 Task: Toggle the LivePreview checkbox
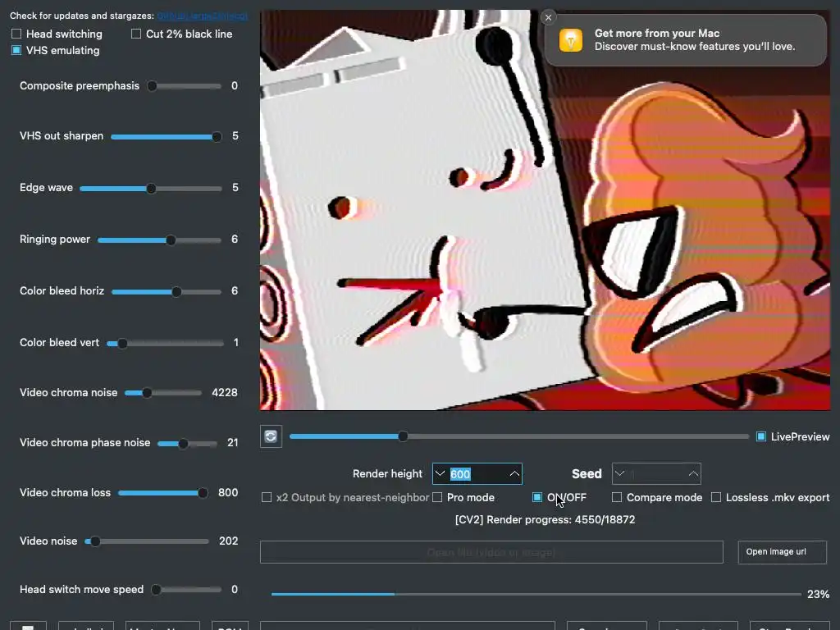click(760, 436)
